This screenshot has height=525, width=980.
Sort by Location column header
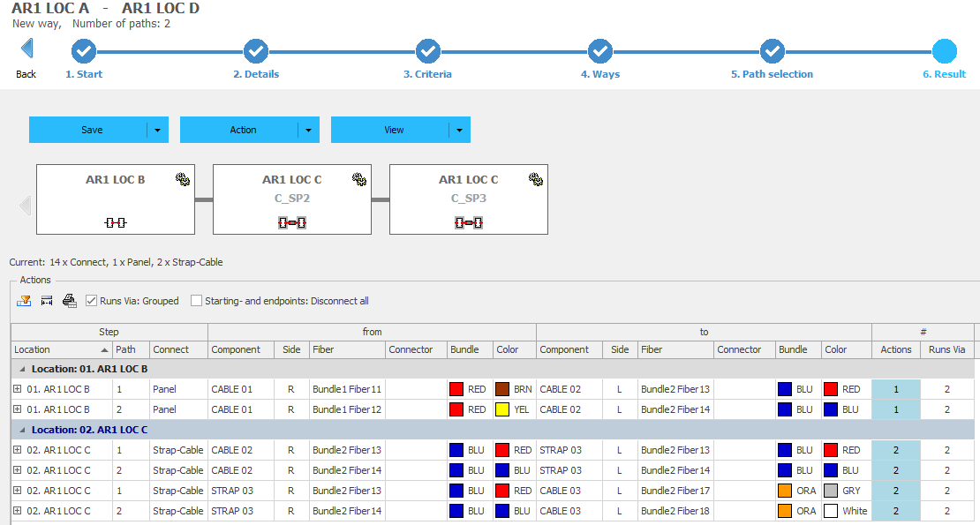pos(61,349)
